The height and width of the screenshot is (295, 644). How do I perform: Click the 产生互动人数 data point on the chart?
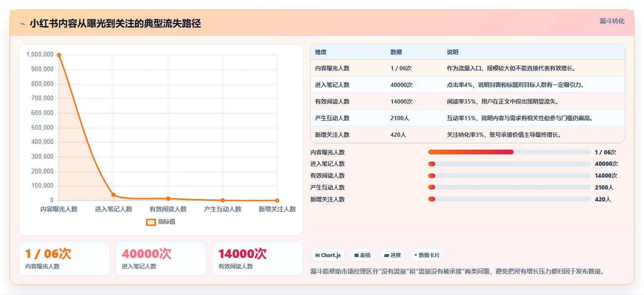tap(223, 200)
